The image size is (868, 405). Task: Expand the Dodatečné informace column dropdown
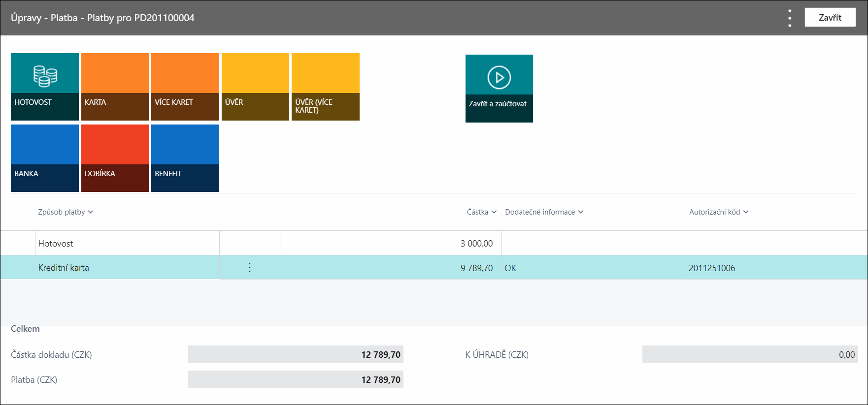point(544,212)
